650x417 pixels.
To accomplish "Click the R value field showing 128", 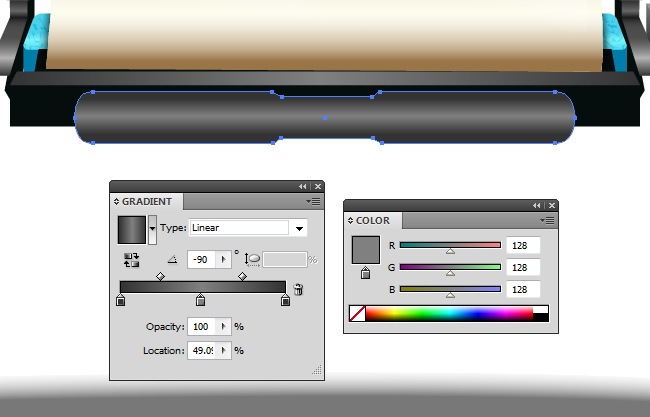I will (523, 245).
